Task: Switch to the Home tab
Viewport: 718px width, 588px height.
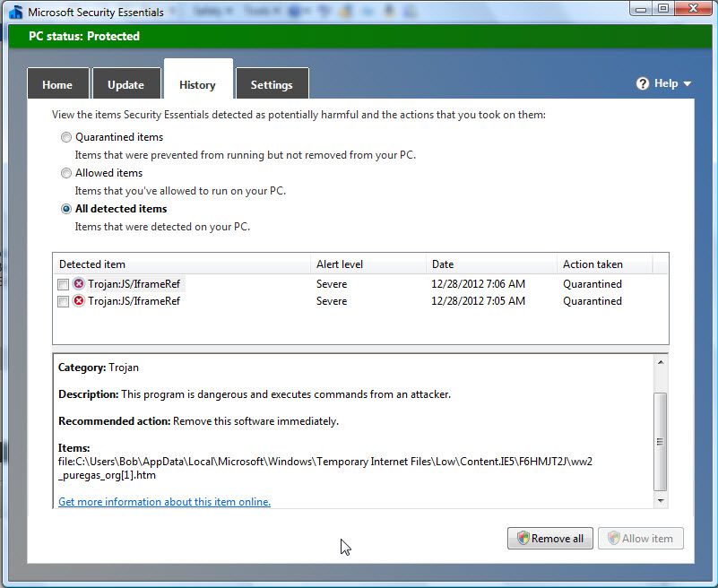Action: (57, 83)
